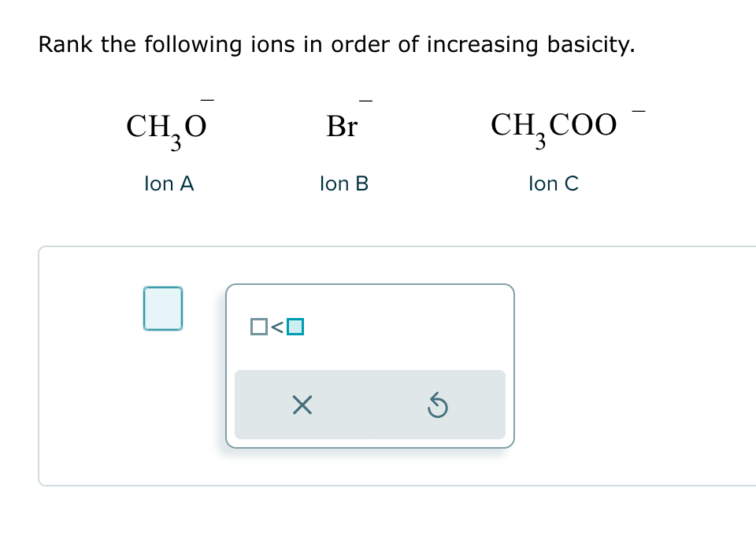Click the X delete icon in the gray bar
This screenshot has height=551, width=756.
302,405
